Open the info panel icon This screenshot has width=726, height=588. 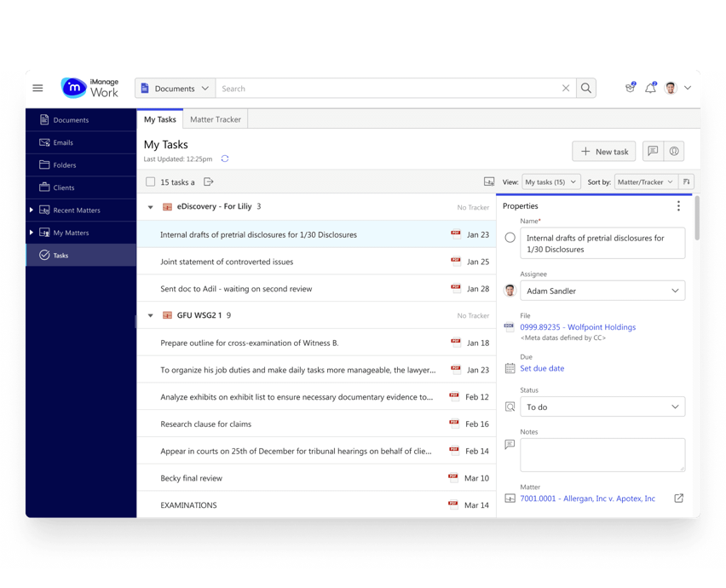click(674, 151)
